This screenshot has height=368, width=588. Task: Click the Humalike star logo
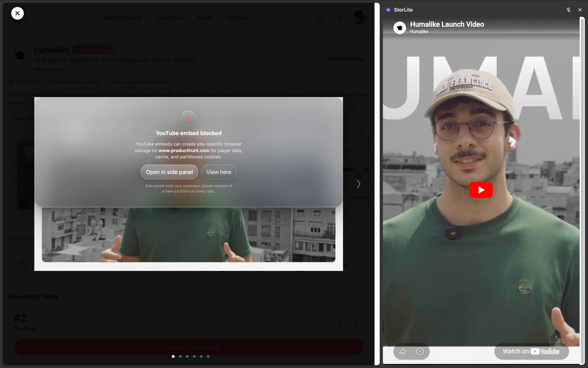20,55
